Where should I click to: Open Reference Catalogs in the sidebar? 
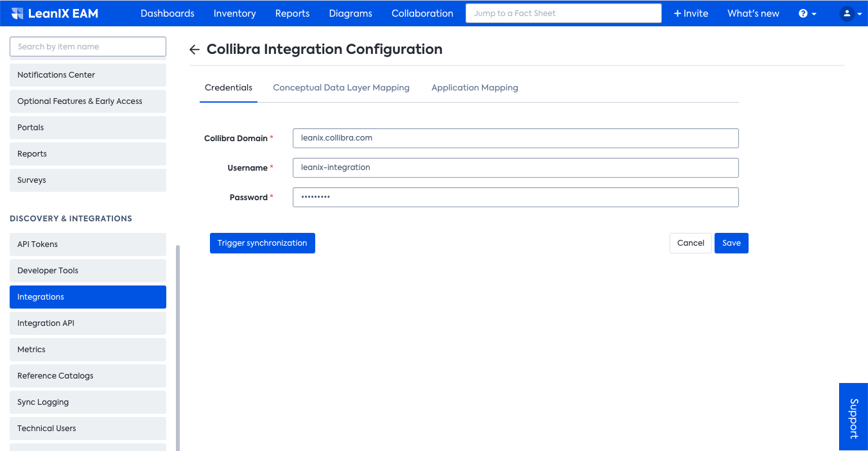tap(88, 376)
